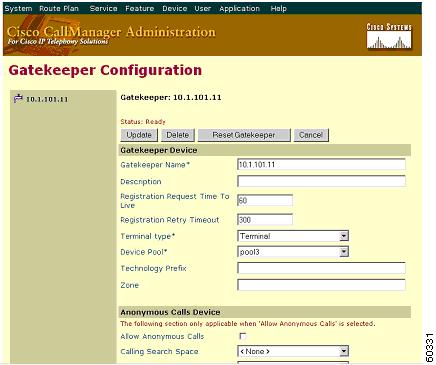Image resolution: width=436 pixels, height=365 pixels.
Task: Click the 'Gatekeeper: 10.1.101.11' heading
Action: (171, 97)
